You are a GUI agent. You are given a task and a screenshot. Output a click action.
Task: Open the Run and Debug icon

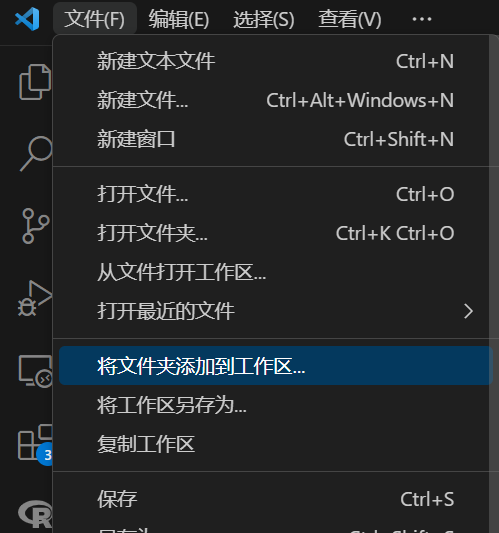coord(35,298)
